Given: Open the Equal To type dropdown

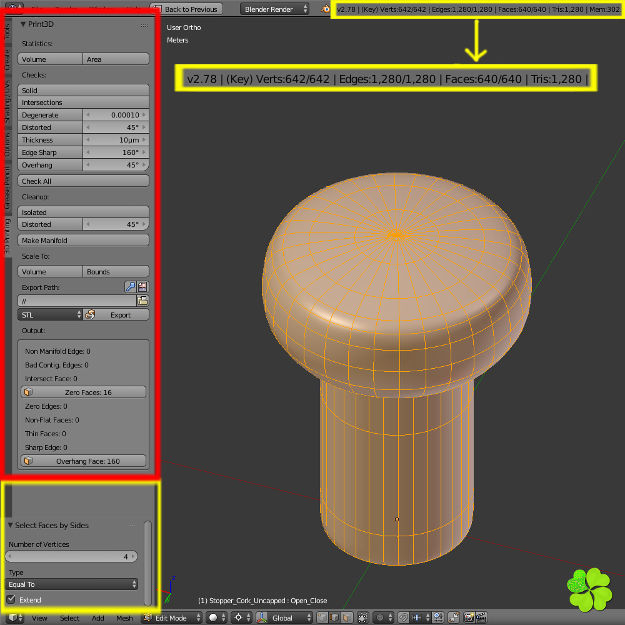Looking at the screenshot, I should point(72,584).
